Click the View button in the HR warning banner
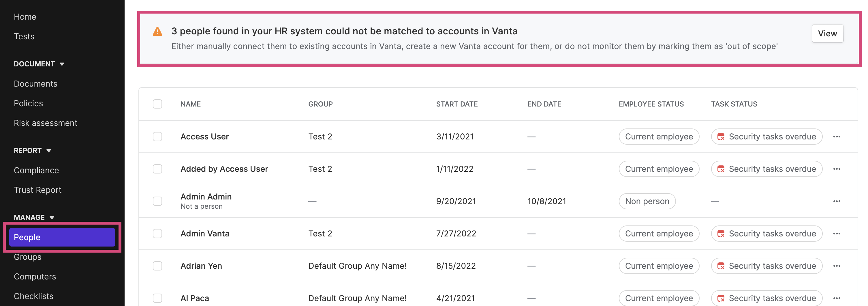The width and height of the screenshot is (868, 306). coord(827,34)
